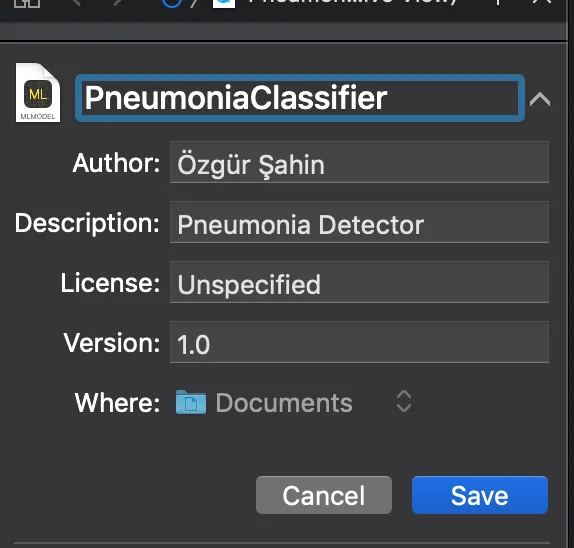This screenshot has width=574, height=548.
Task: Open the Where location popup showing Documents
Action: coord(294,402)
